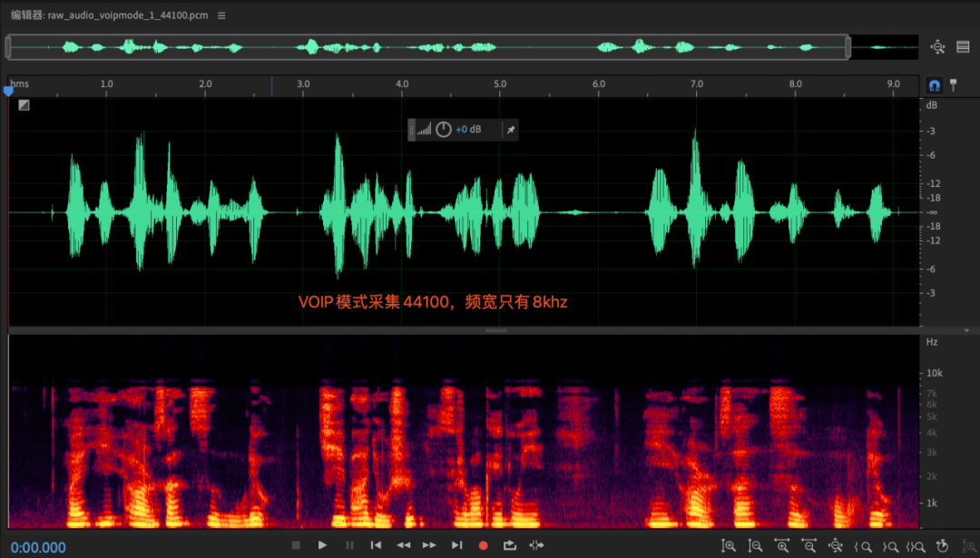980x558 pixels.
Task: Zoom in amplitude
Action: coord(728,545)
